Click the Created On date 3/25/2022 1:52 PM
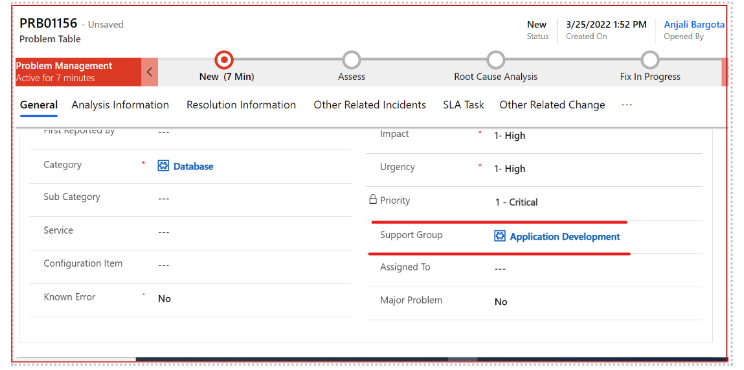This screenshot has height=370, width=744. [606, 25]
